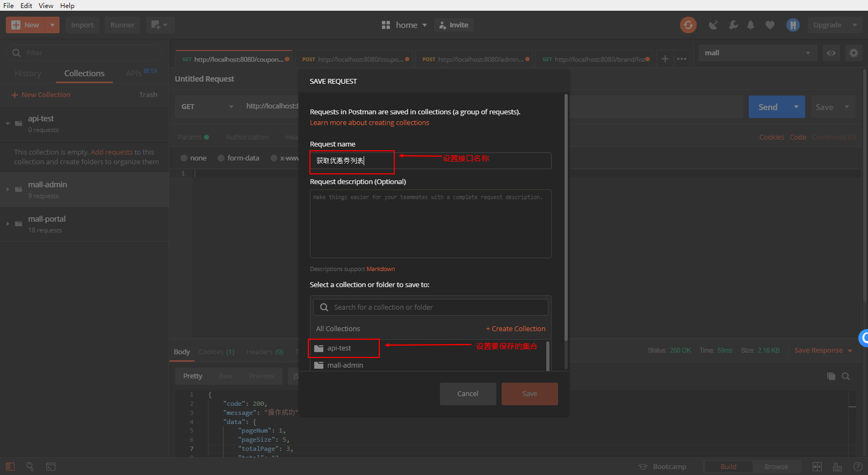Image resolution: width=868 pixels, height=475 pixels.
Task: Open the Edit menu
Action: coord(26,5)
